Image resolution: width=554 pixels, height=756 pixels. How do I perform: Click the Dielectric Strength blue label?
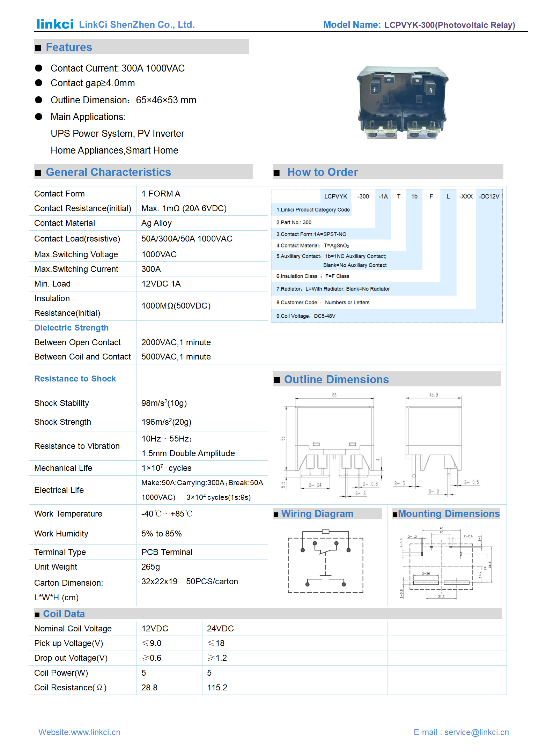pyautogui.click(x=71, y=328)
